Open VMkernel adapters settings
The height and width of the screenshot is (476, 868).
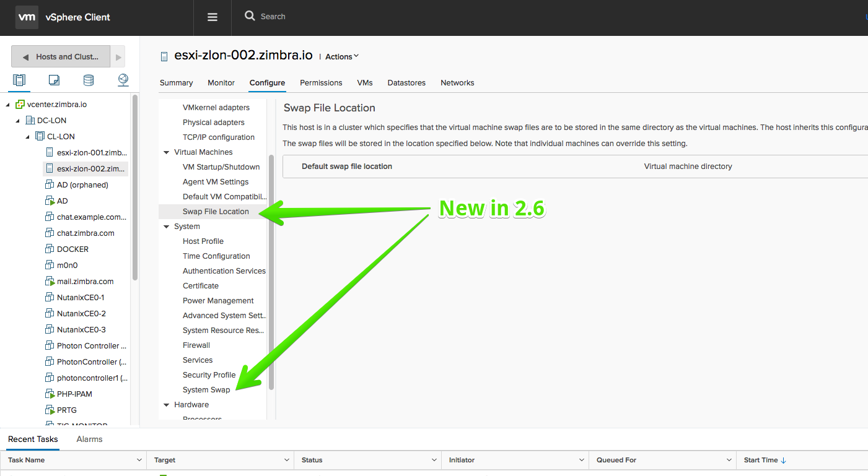pos(216,108)
